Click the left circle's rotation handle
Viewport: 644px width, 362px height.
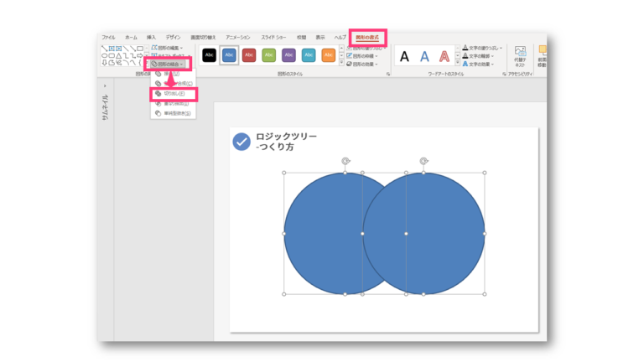[x=345, y=161]
